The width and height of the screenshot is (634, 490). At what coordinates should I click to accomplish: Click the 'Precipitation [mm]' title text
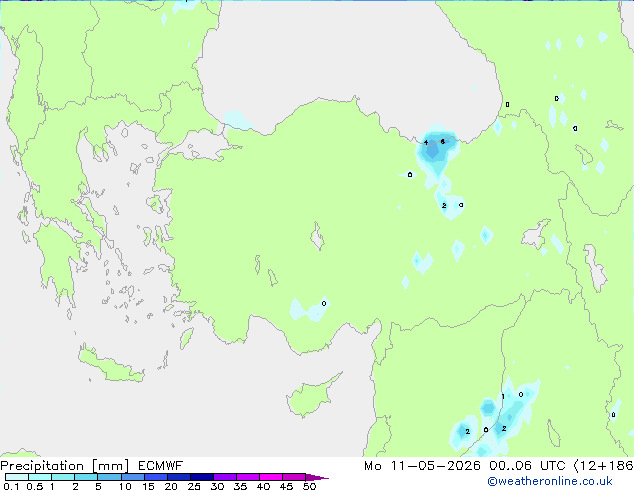pos(65,466)
